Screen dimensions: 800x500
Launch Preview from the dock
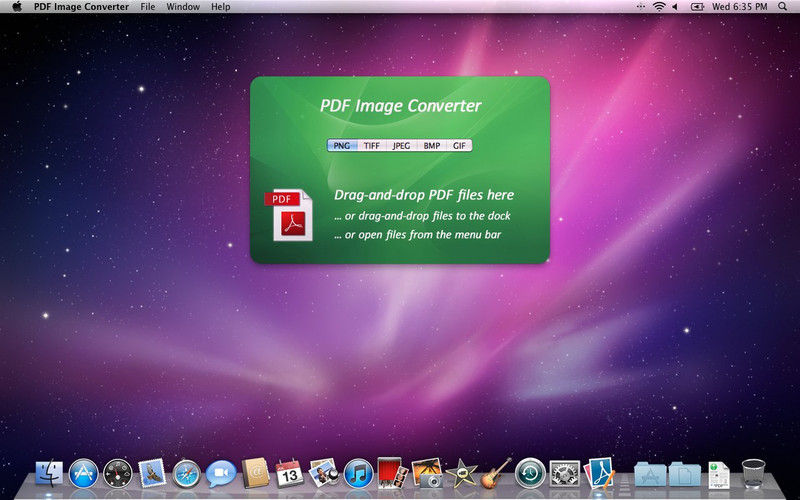coord(324,473)
